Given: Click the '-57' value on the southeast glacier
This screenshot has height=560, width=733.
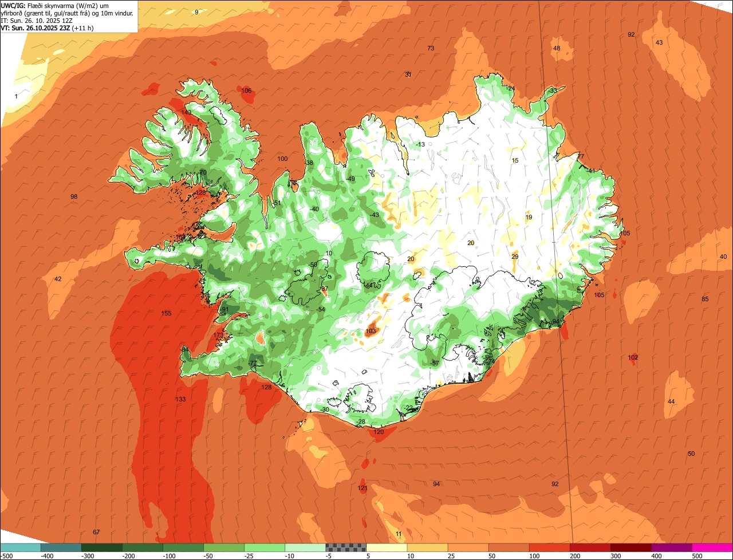Looking at the screenshot, I should [x=435, y=363].
